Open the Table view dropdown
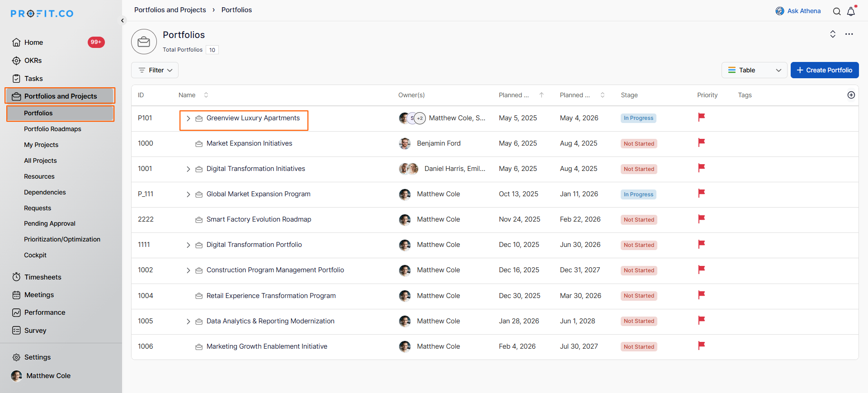 (x=754, y=70)
